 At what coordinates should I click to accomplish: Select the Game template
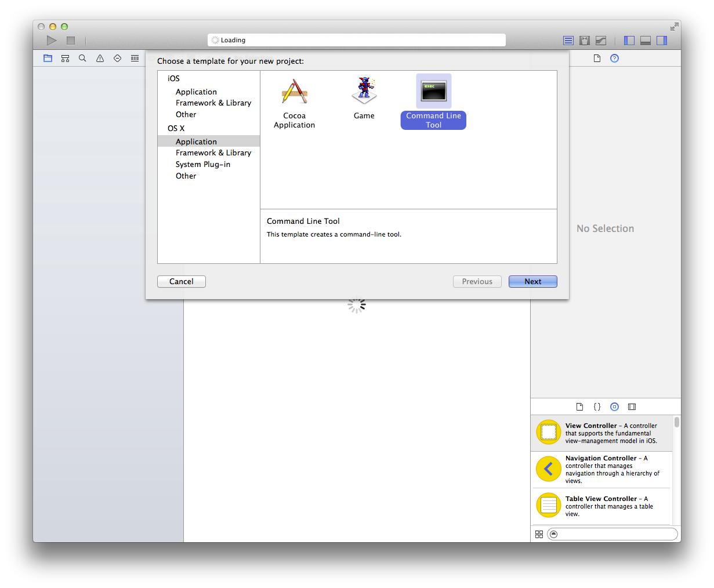(364, 98)
